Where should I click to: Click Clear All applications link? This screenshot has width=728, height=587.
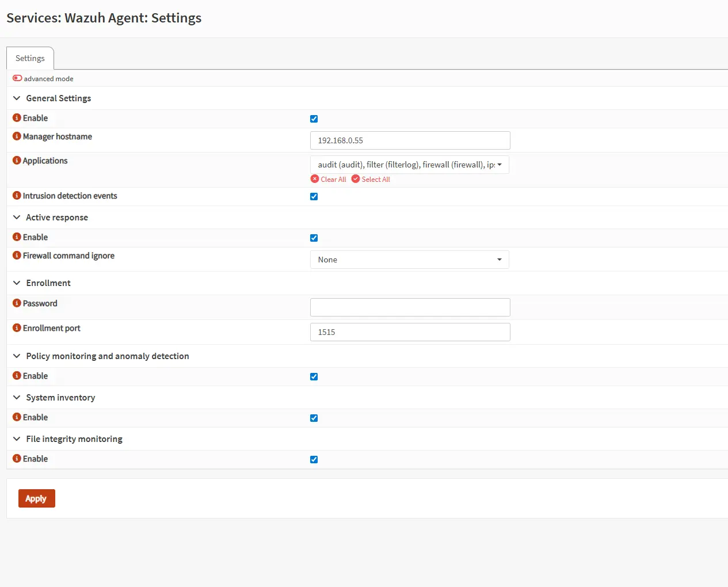(329, 179)
